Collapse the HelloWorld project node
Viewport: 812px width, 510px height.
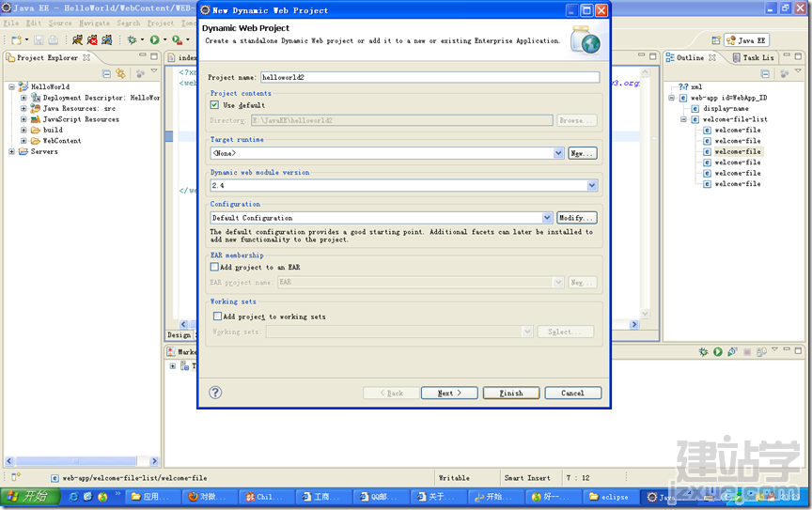coord(11,87)
